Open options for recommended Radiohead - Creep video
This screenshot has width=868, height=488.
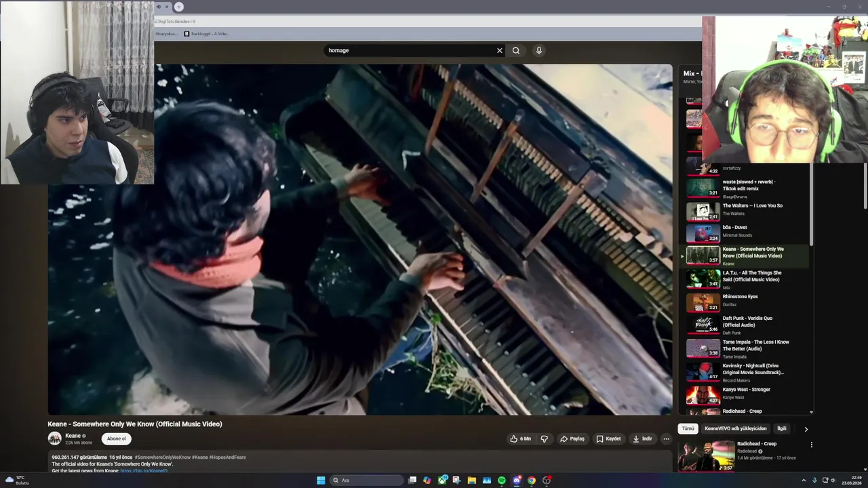point(811,445)
